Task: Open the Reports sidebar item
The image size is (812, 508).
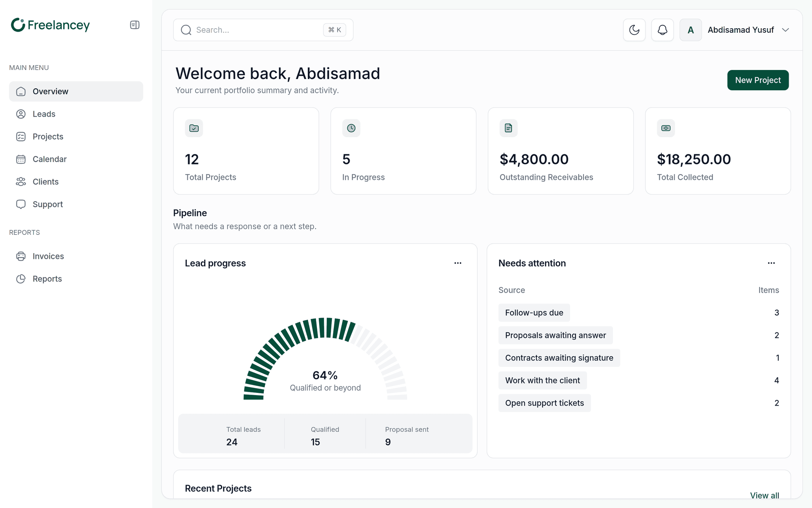Action: (x=76, y=279)
